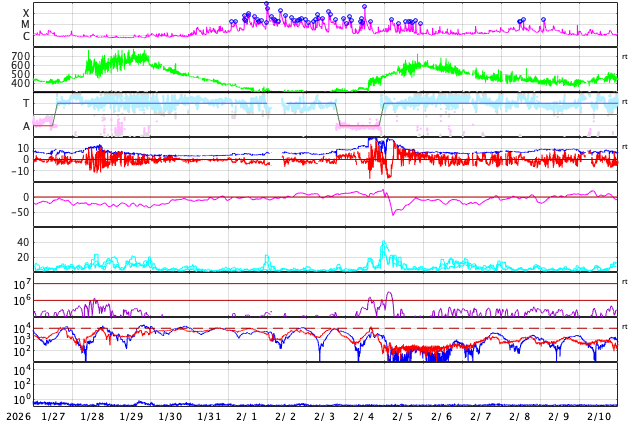Click the M flare class axis label
The image size is (634, 424).
click(x=26, y=25)
